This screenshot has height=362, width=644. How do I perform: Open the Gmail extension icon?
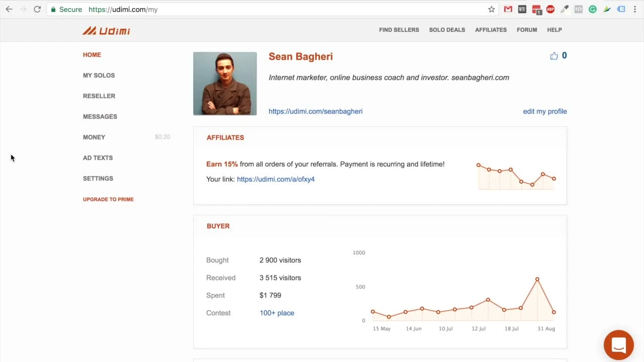[508, 9]
